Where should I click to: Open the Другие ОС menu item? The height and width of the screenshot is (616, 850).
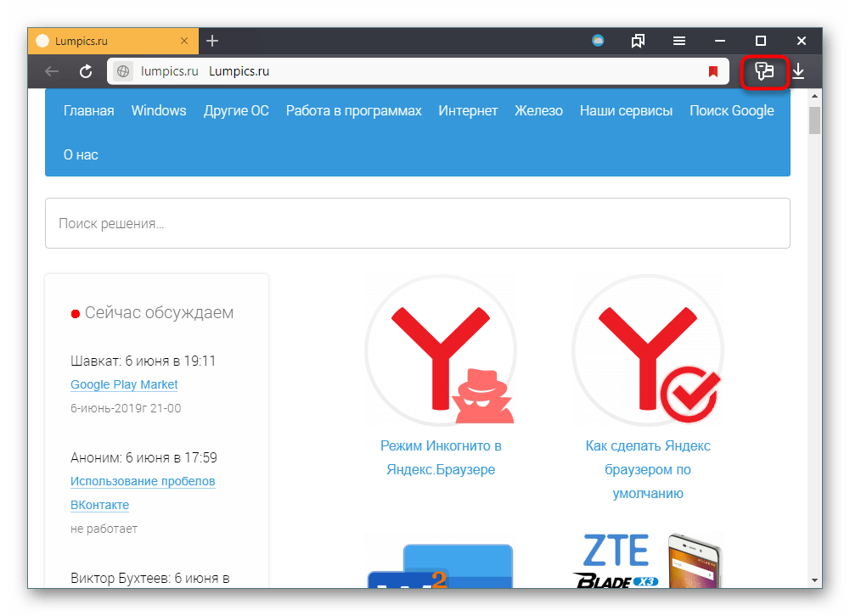click(x=236, y=110)
